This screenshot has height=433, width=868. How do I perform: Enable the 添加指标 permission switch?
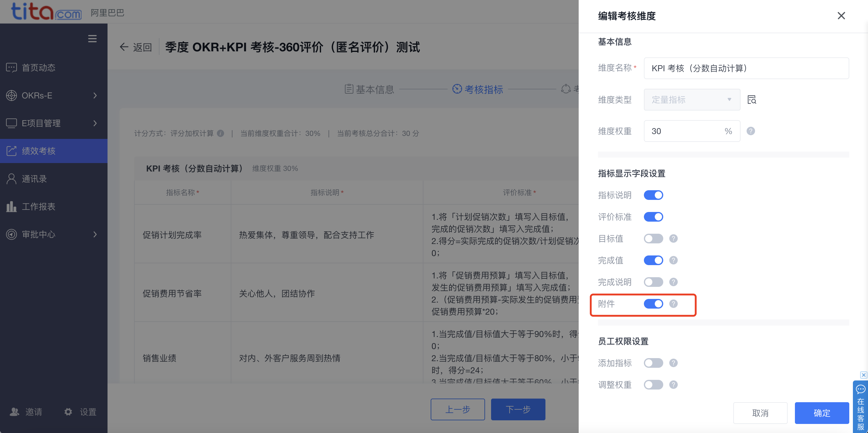coord(653,363)
